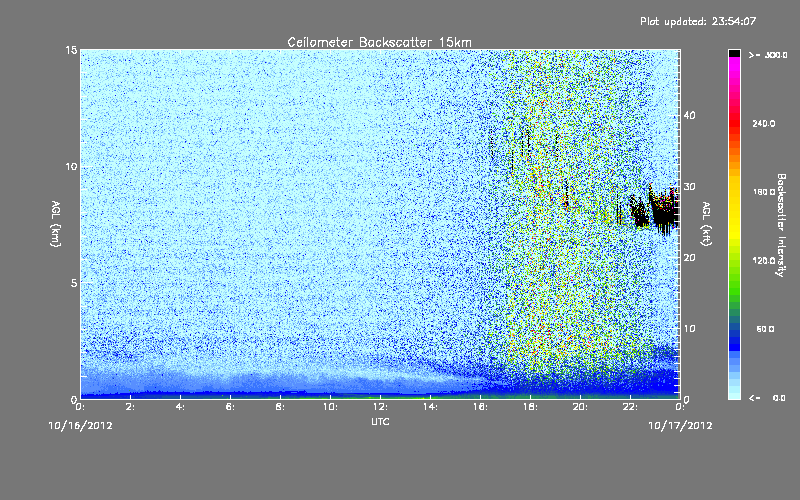Click the 40 tick on the kft axis
The image size is (800, 500).
[689, 115]
